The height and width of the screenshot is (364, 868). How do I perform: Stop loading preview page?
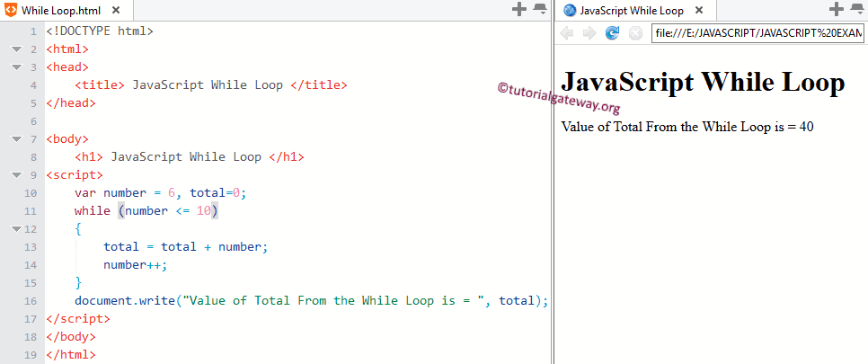click(x=635, y=33)
